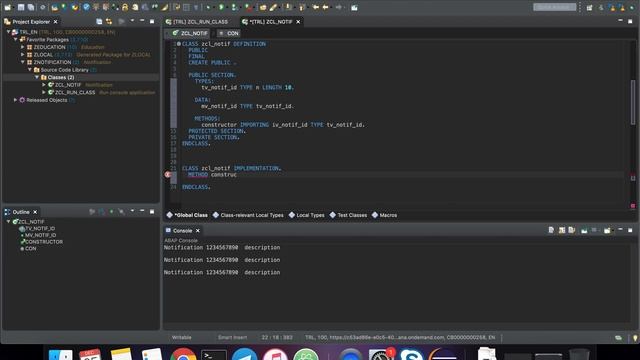Select the Global Class tab
The width and height of the screenshot is (640, 360).
pyautogui.click(x=187, y=215)
